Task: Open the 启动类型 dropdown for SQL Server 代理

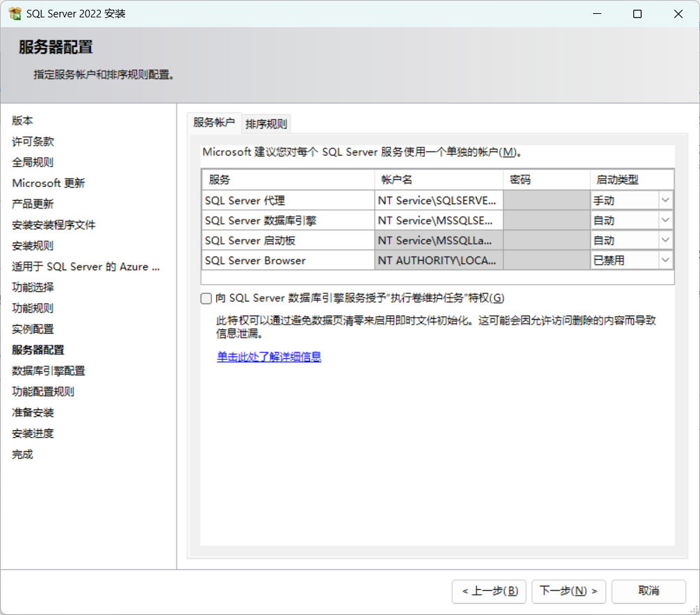Action: pyautogui.click(x=666, y=200)
